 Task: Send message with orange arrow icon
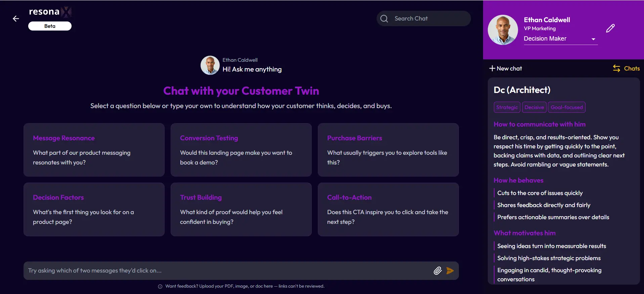[x=450, y=271]
